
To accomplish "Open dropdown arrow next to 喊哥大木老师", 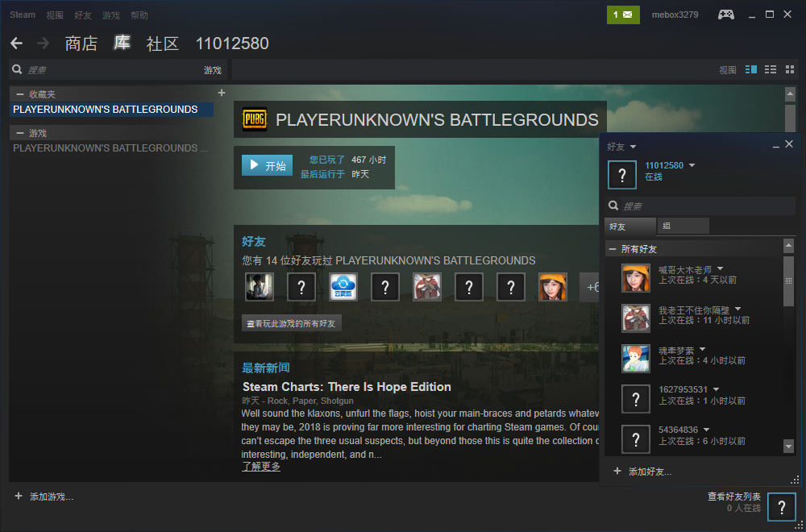I will [720, 268].
